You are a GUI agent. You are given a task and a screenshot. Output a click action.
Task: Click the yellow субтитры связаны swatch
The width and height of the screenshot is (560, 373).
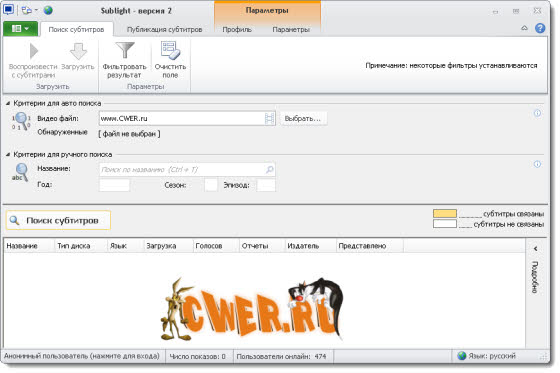click(445, 214)
